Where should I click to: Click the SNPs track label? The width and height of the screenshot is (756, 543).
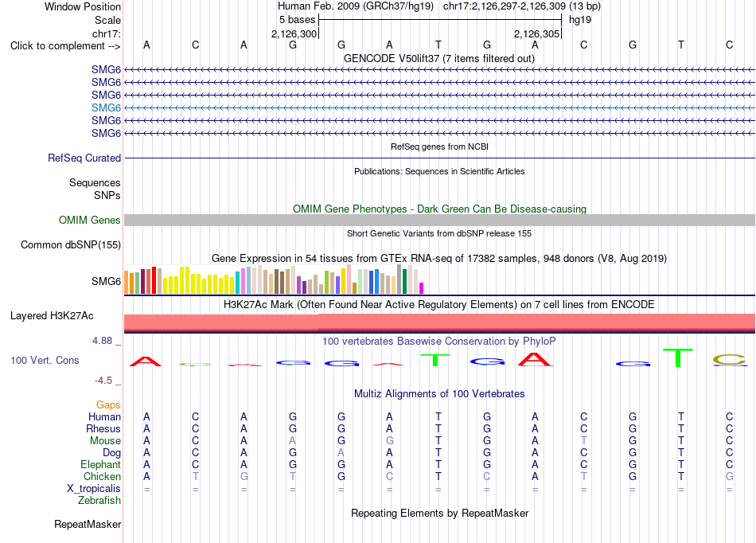tap(107, 195)
